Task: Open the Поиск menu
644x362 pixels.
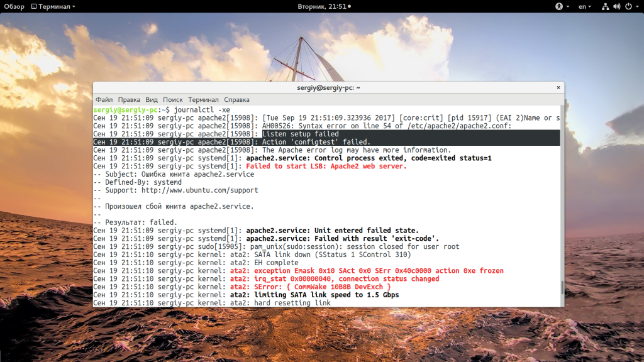Action: pos(173,99)
